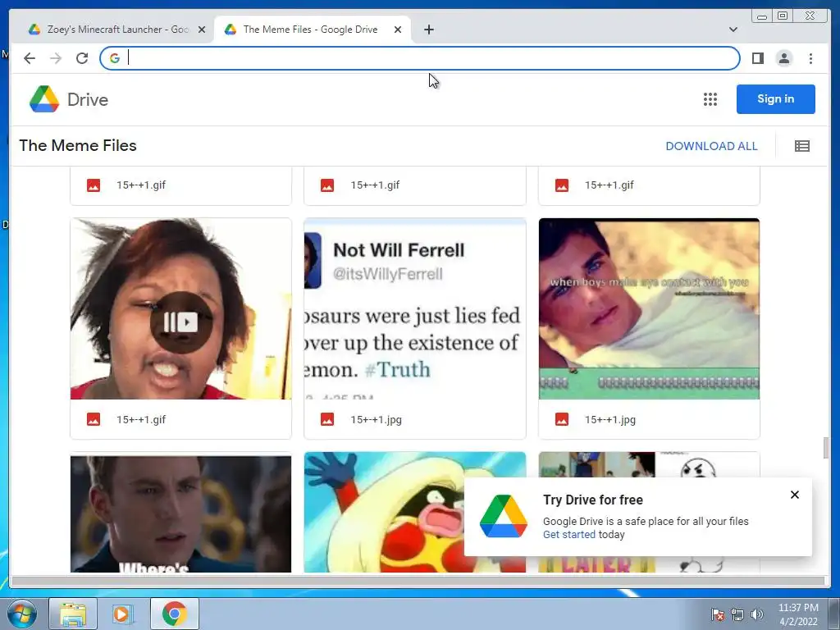Open network icon in system tray
The width and height of the screenshot is (840, 630).
pos(737,614)
